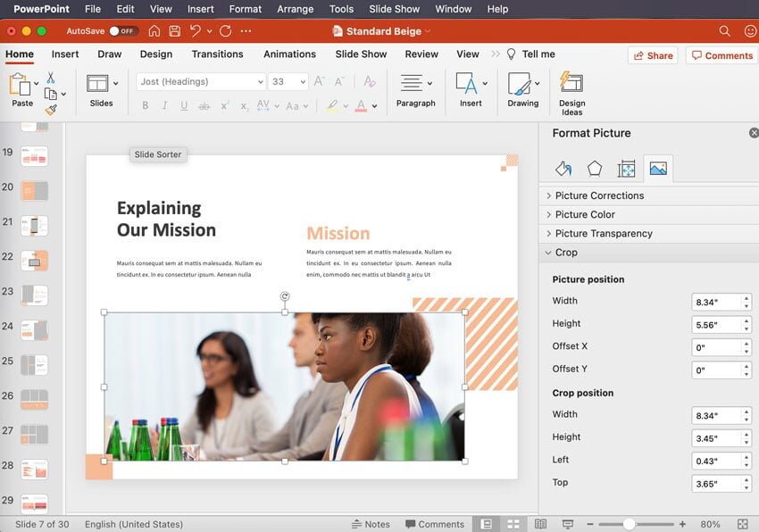
Task: Open the font name dropdown
Action: point(260,82)
